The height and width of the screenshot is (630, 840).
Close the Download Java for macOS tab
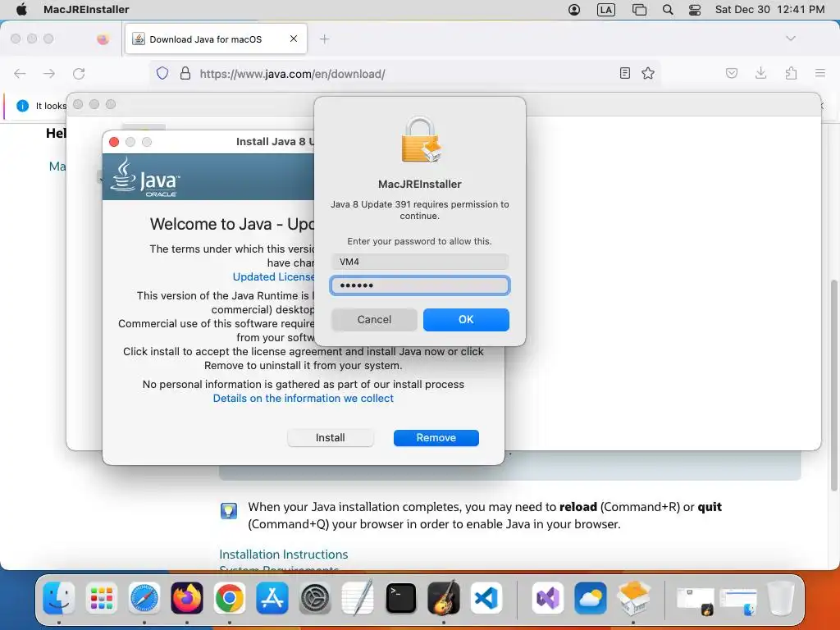294,39
